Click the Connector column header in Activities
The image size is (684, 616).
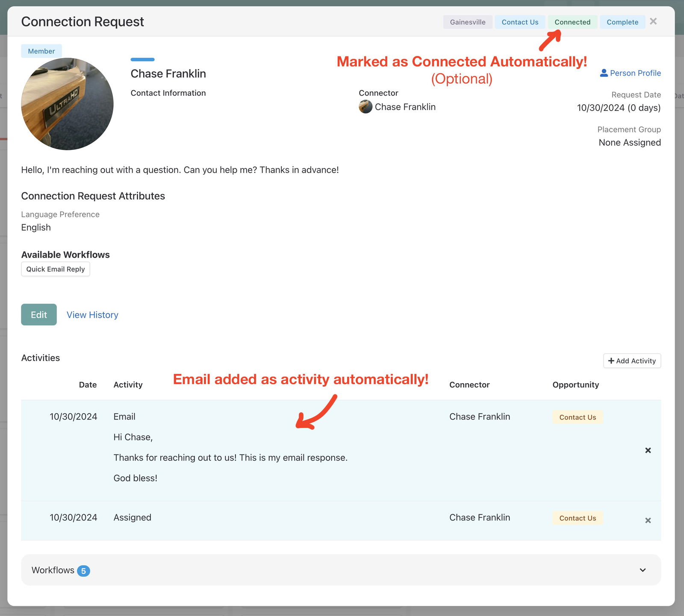[469, 385]
